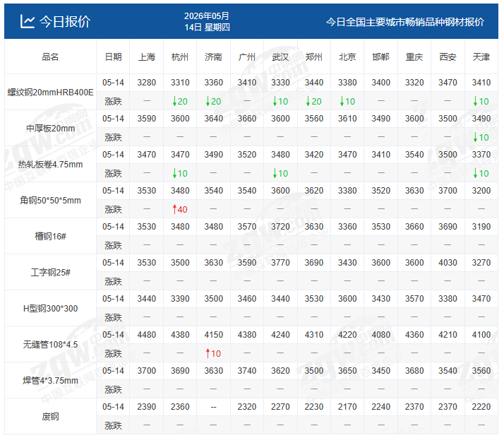This screenshot has width=504, height=438.
Task: Click 螺纹钢 Hangzhou down 20 indicator
Action: click(180, 102)
